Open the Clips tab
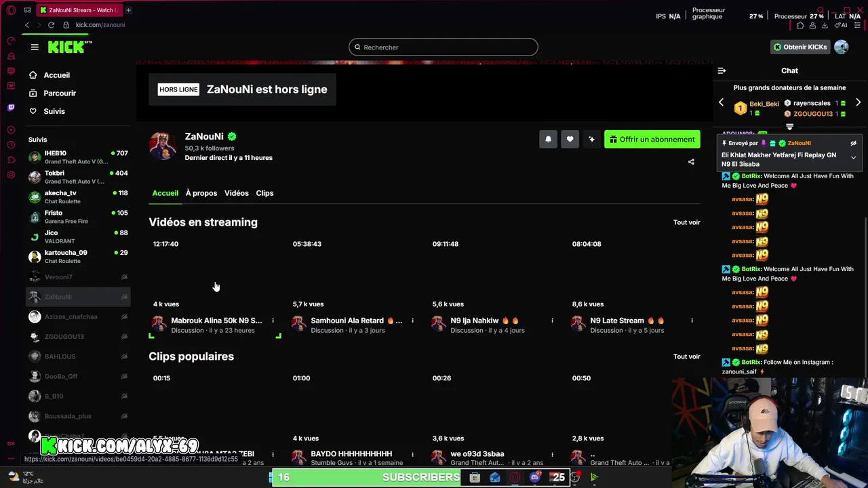The image size is (868, 488). click(x=264, y=193)
